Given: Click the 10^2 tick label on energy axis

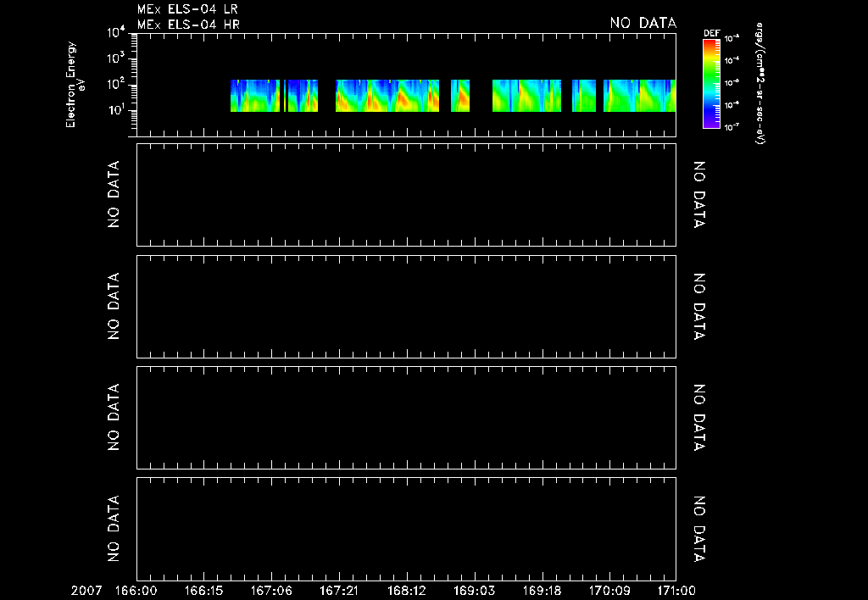Looking at the screenshot, I should pyautogui.click(x=116, y=84).
